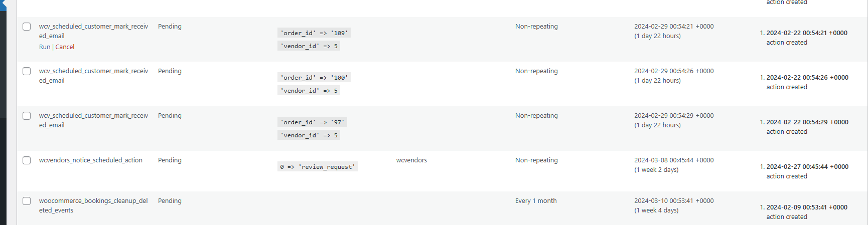Image resolution: width=868 pixels, height=225 pixels.
Task: Check the order_id 109 action row checkbox
Action: coord(27,27)
